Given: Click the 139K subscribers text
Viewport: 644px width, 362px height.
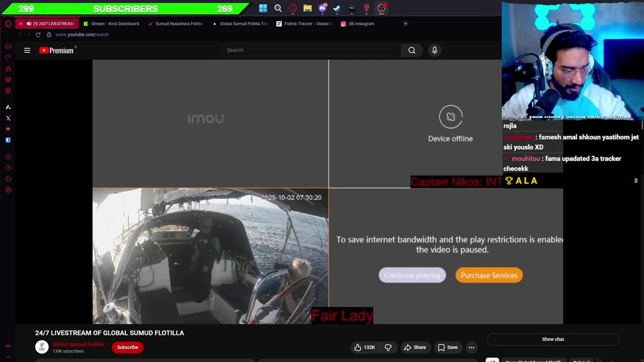Looking at the screenshot, I should (68, 351).
